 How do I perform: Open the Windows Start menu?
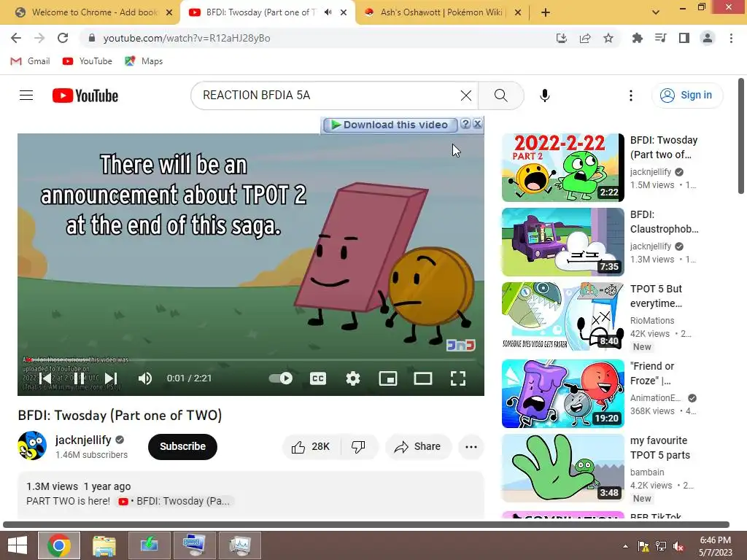click(18, 545)
